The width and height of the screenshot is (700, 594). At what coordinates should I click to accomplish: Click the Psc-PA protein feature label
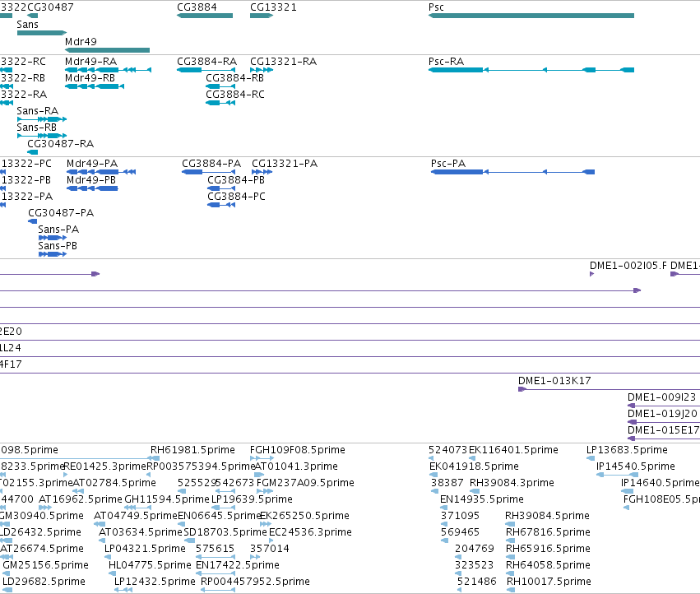tap(448, 164)
